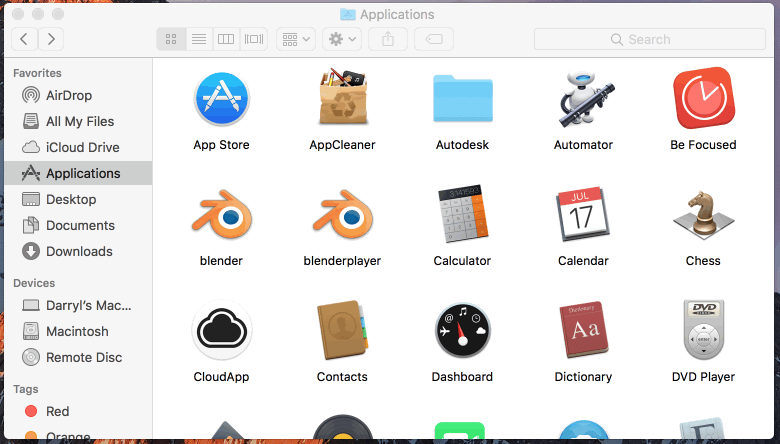Viewport: 780px width, 444px height.
Task: Open AirDrop in the sidebar
Action: tap(78, 95)
